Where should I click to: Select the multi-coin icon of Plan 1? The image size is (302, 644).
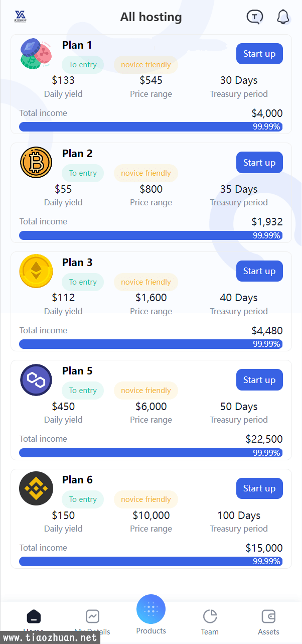point(36,54)
